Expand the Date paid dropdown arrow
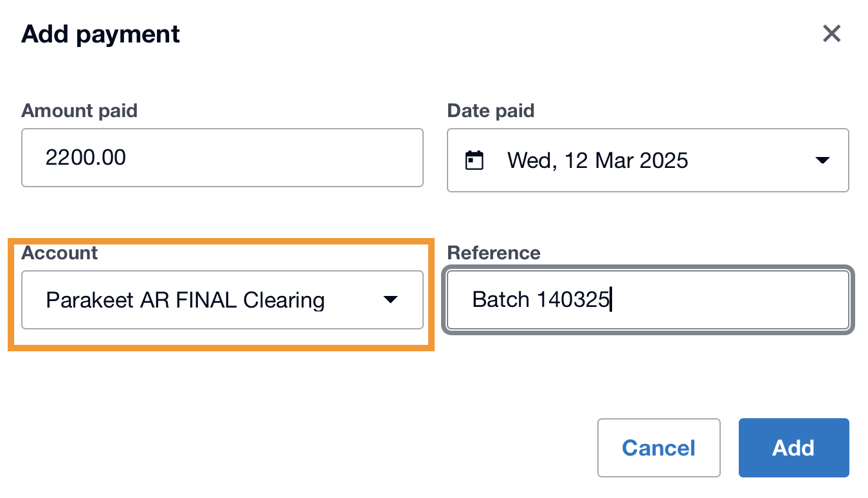Viewport: 868px width, 498px height. coord(822,160)
